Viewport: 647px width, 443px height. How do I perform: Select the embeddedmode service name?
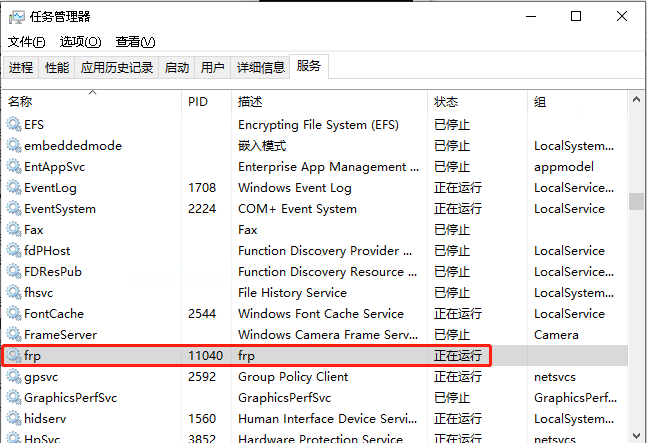coord(72,146)
